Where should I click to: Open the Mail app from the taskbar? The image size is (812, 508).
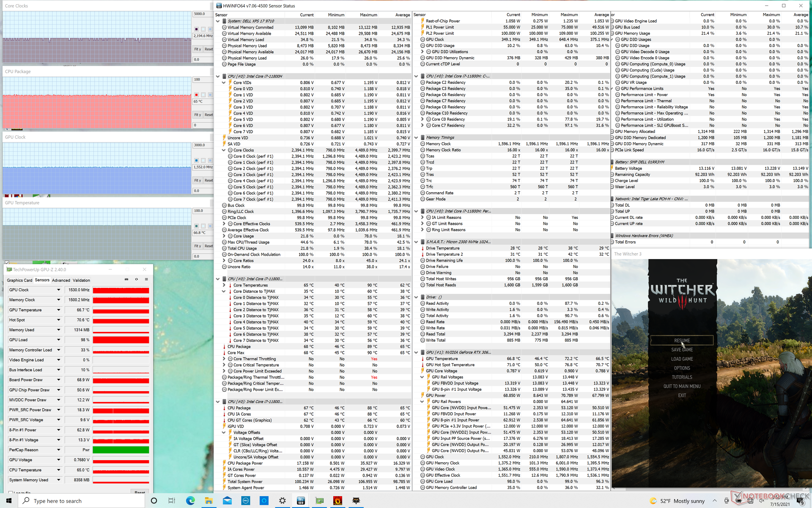[x=227, y=501]
